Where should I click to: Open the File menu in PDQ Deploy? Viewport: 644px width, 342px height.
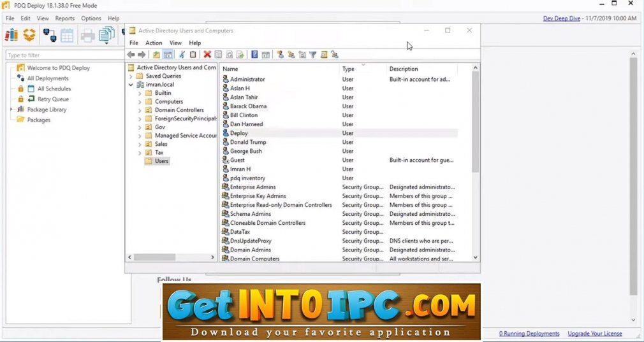tap(10, 18)
